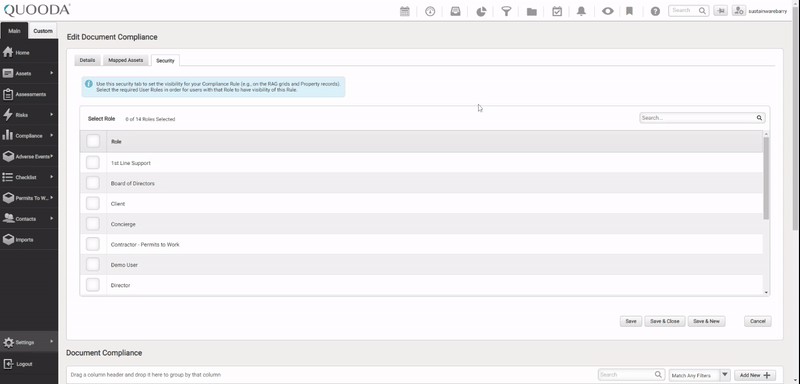Click the role list scroll down arrow
The width and height of the screenshot is (800, 384).
click(x=766, y=292)
